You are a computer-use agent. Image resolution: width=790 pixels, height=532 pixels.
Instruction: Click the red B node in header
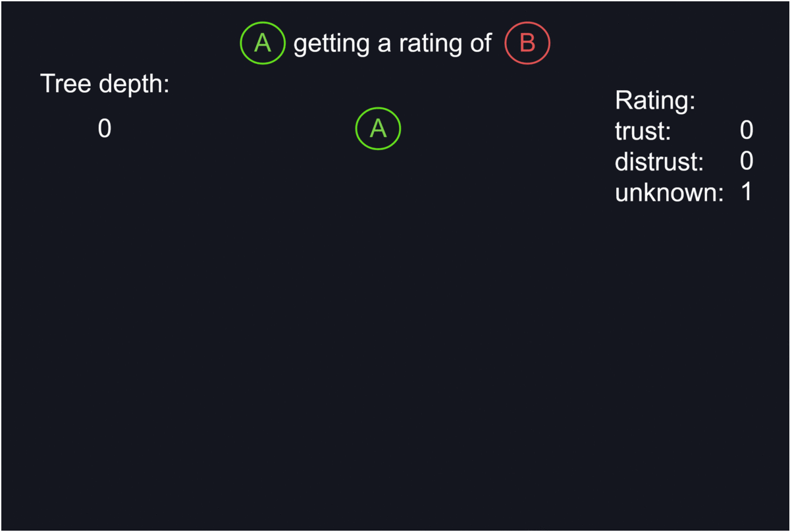pyautogui.click(x=527, y=43)
